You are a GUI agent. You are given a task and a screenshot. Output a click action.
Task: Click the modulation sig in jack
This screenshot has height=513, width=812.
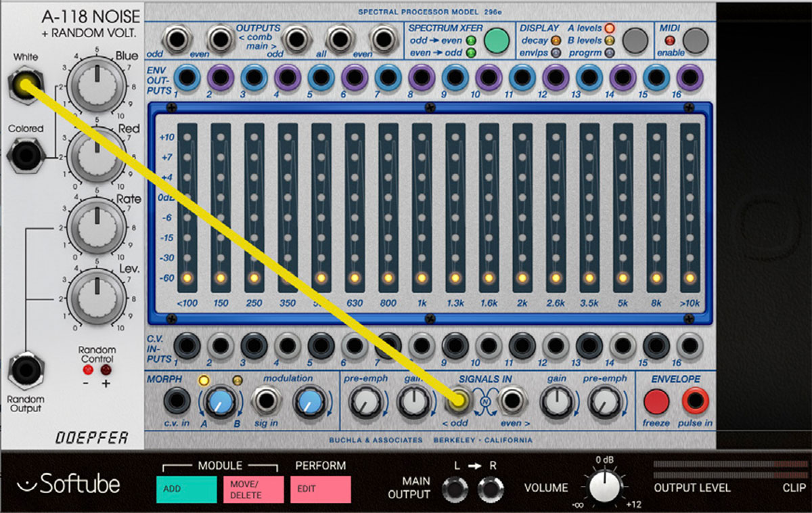[x=265, y=402]
